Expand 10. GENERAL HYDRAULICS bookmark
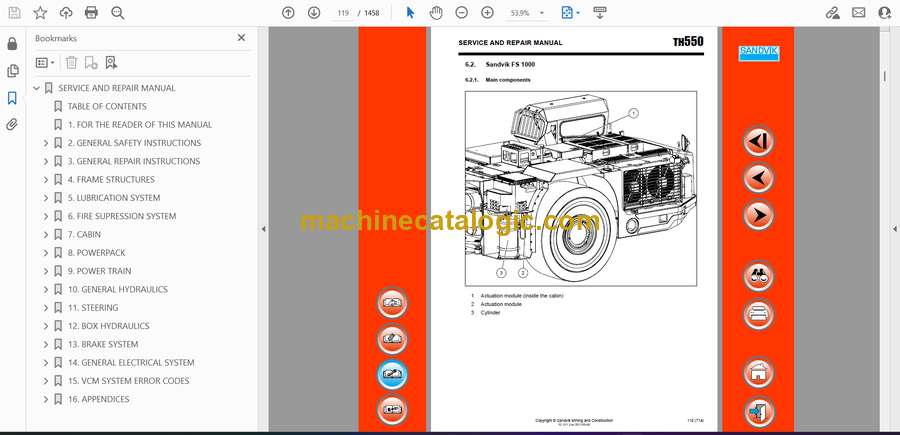The height and width of the screenshot is (435, 900). coord(46,290)
